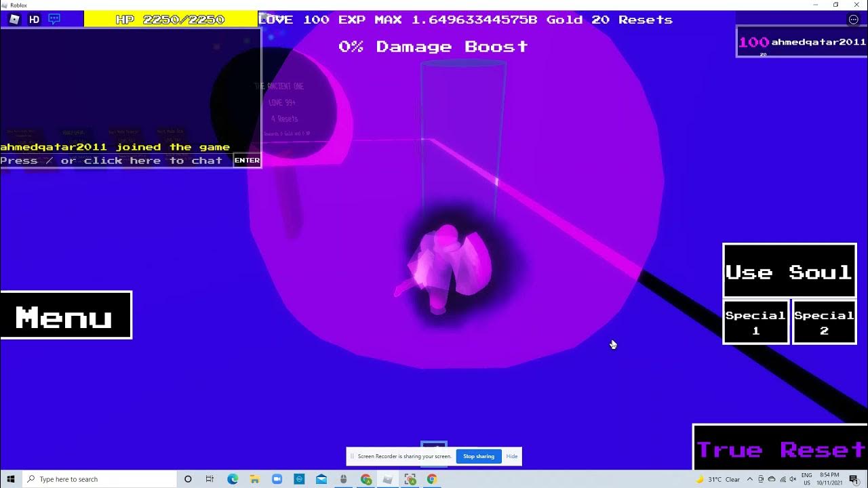Trigger the Special 1 ability
868x488 pixels.
click(755, 323)
